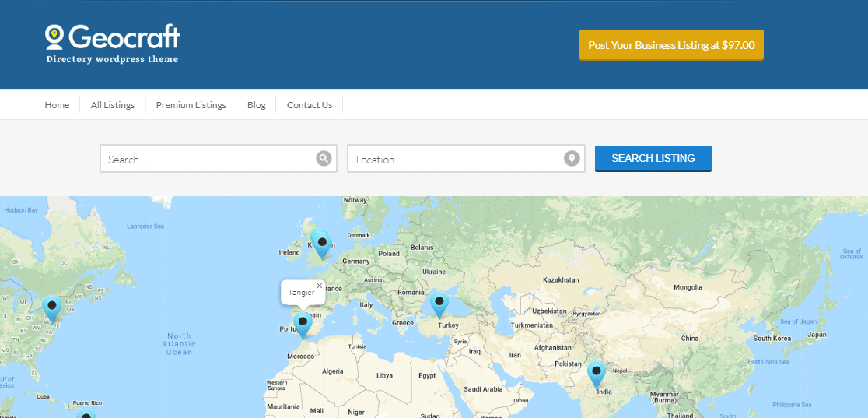Viewport: 868px width, 418px height.
Task: Click the location pin icon in Location field
Action: pyautogui.click(x=572, y=159)
